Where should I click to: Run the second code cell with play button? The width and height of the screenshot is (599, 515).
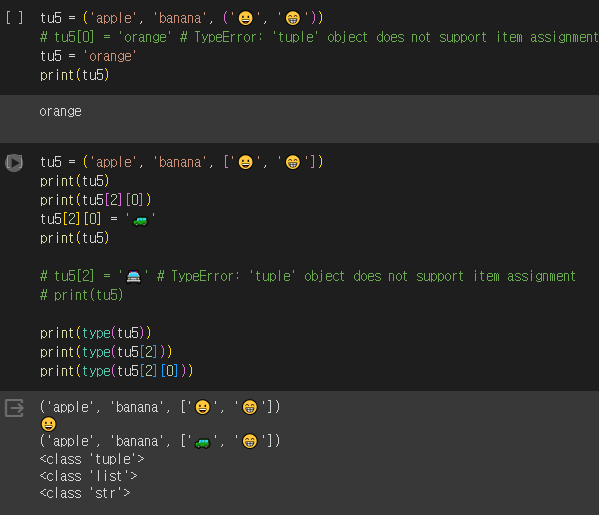pyautogui.click(x=14, y=163)
